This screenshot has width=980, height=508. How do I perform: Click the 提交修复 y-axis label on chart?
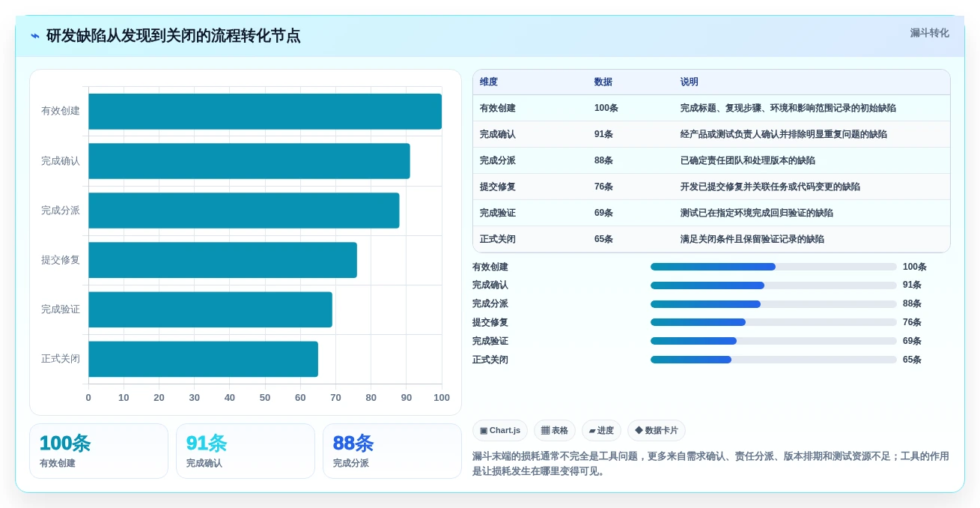click(61, 260)
